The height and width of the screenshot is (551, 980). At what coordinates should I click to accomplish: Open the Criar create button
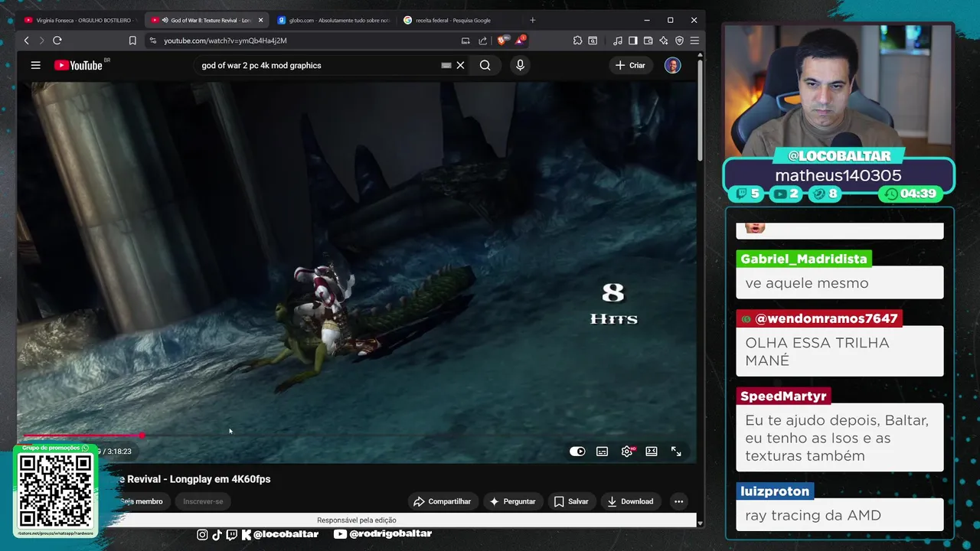(630, 65)
